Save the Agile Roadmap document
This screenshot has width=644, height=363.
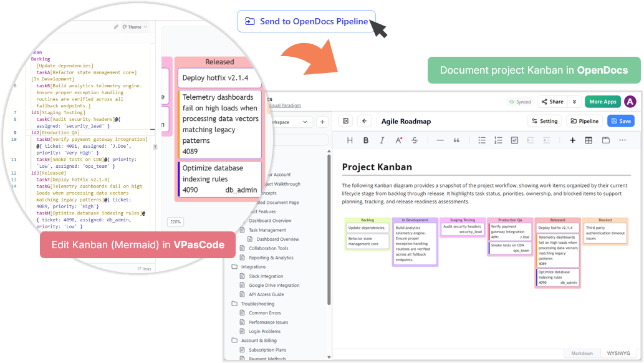tap(621, 121)
